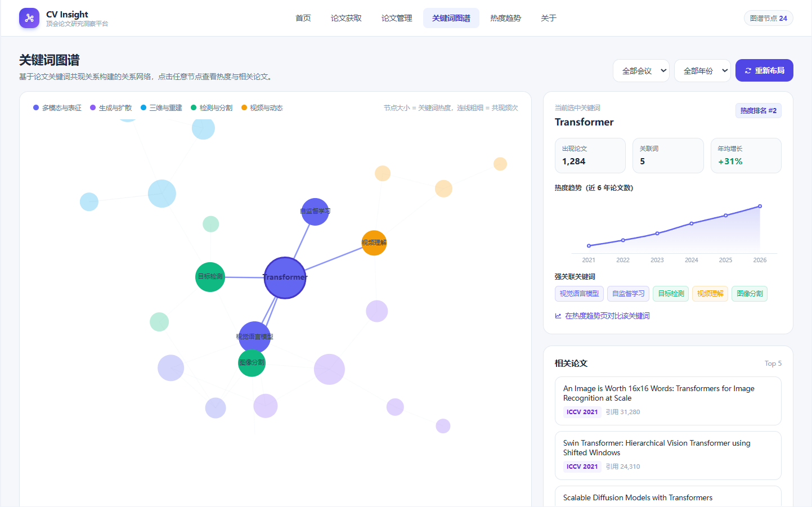This screenshot has height=507, width=812.
Task: Click the 图谱节点 24 badge
Action: [768, 18]
